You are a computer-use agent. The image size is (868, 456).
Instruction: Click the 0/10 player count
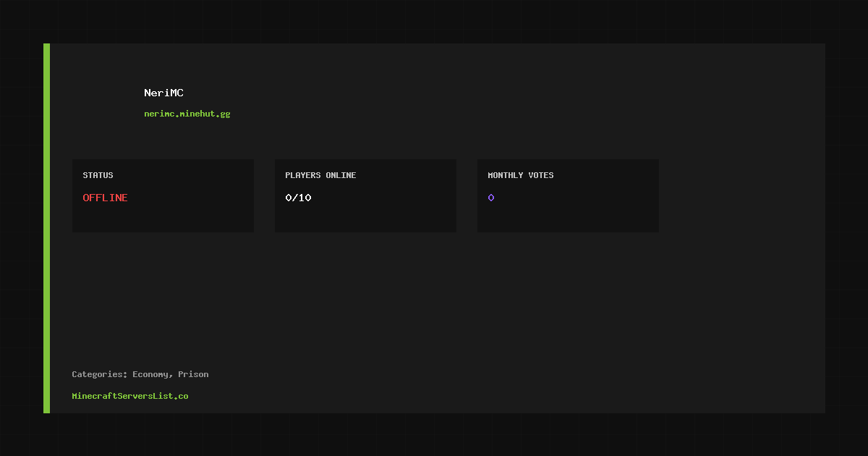click(x=298, y=198)
